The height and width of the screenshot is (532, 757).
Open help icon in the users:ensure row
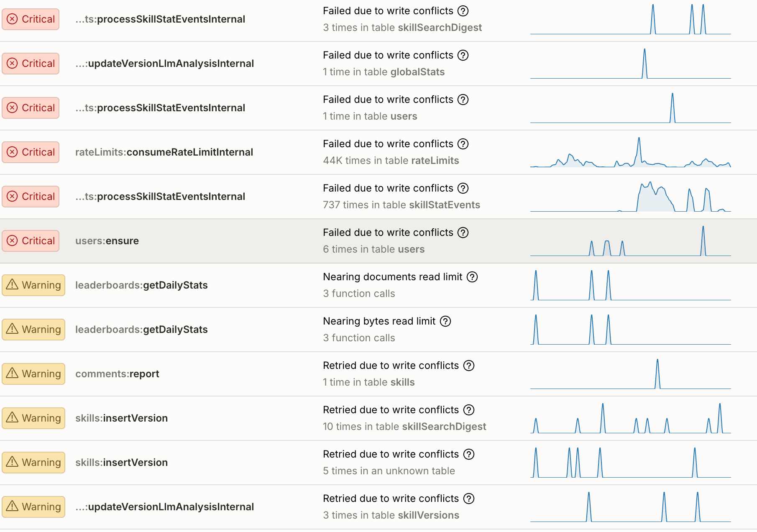tap(463, 233)
